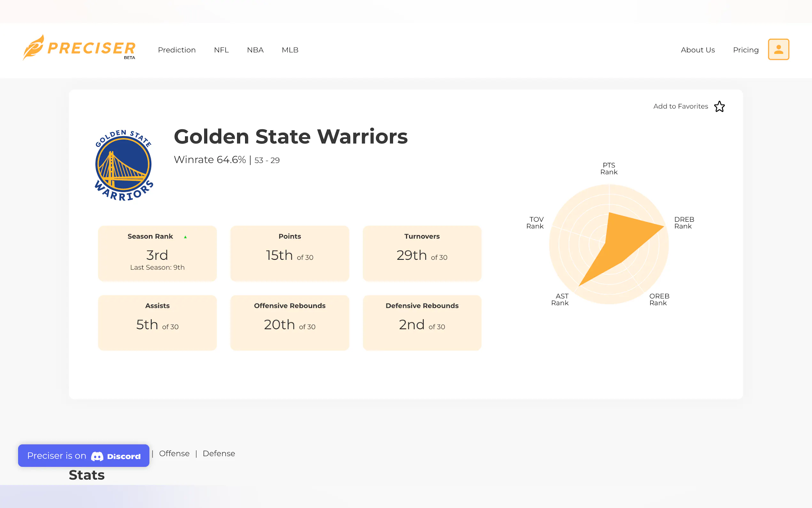Open the NBA navigation item
The image size is (812, 508).
[x=255, y=50]
